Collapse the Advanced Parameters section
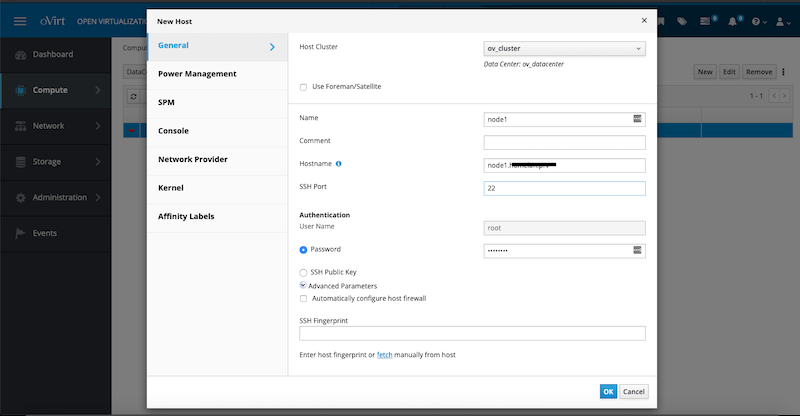Screen dimensions: 800x416 (303, 285)
